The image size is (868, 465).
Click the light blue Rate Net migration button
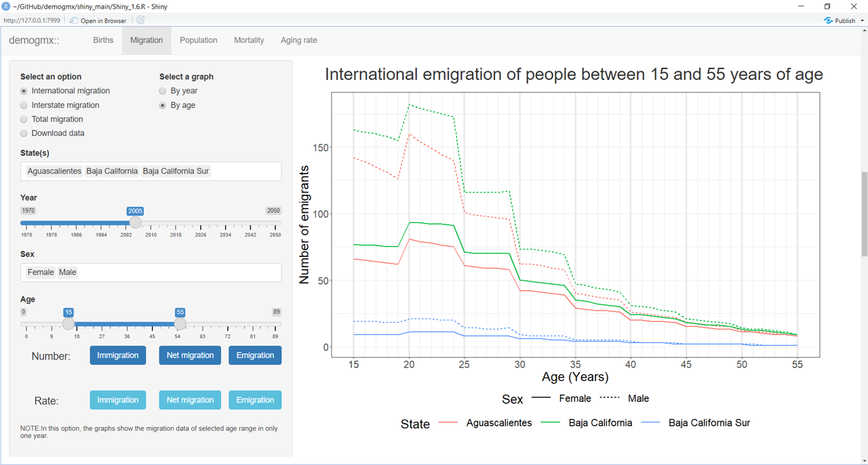[190, 400]
